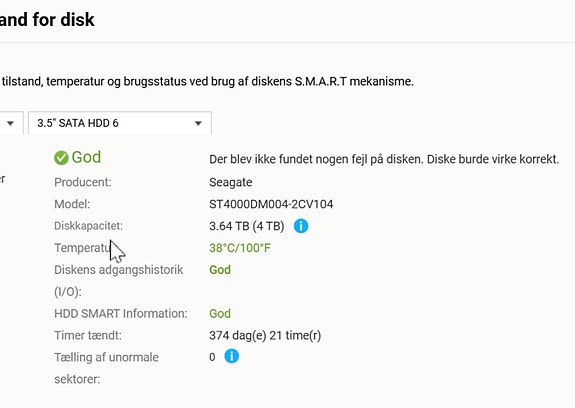Open the abnormal sector count info icon

[231, 356]
